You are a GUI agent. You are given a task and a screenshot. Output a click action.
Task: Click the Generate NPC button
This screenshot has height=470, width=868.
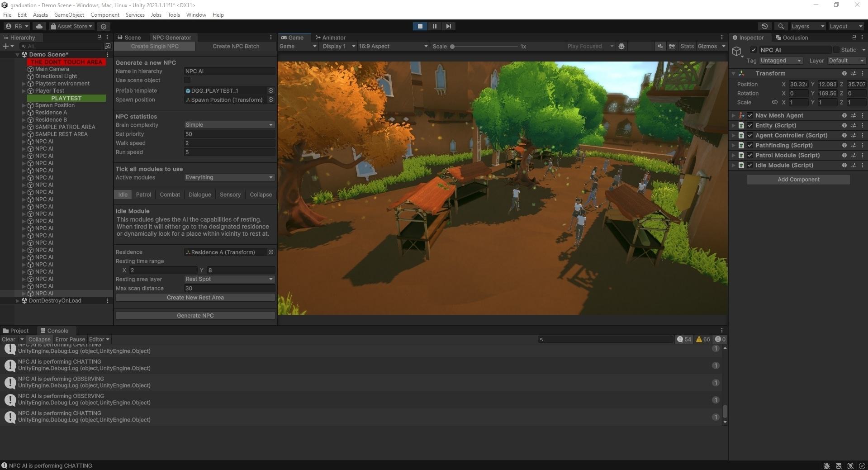click(x=195, y=316)
